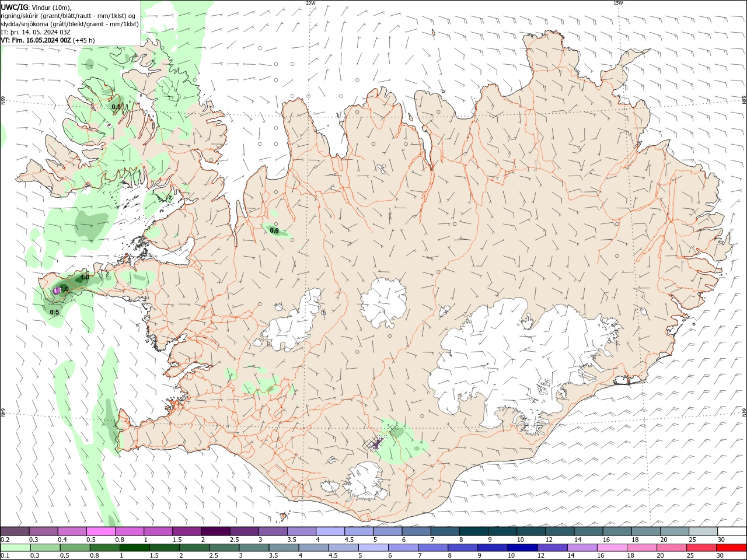
Task: Click the UWC/IG title text
Action: tap(14, 7)
